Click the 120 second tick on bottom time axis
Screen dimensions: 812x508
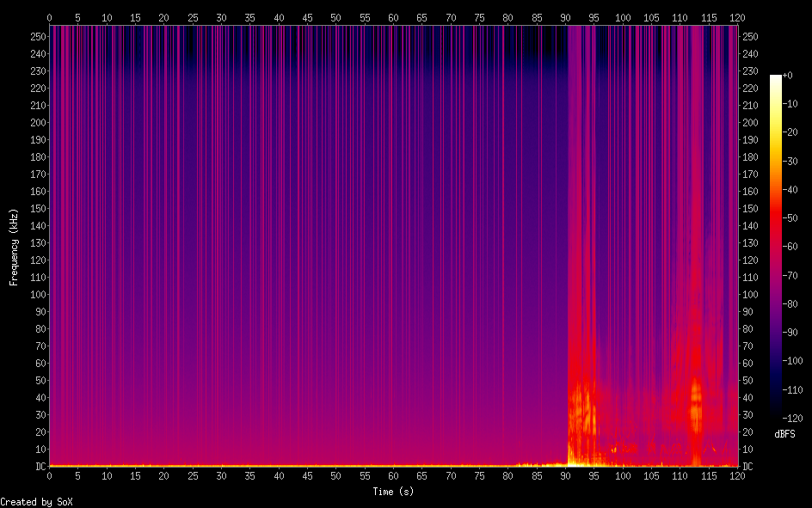(x=737, y=475)
